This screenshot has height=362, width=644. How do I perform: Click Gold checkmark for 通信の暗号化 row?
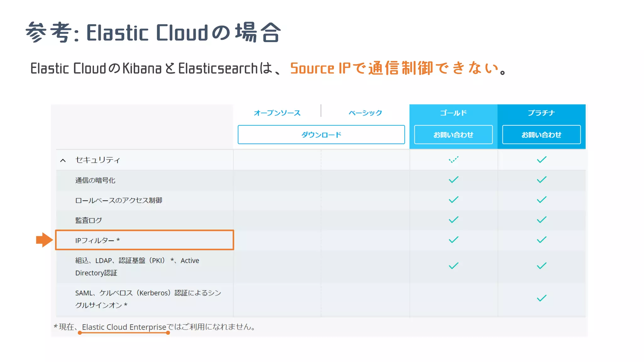click(453, 180)
